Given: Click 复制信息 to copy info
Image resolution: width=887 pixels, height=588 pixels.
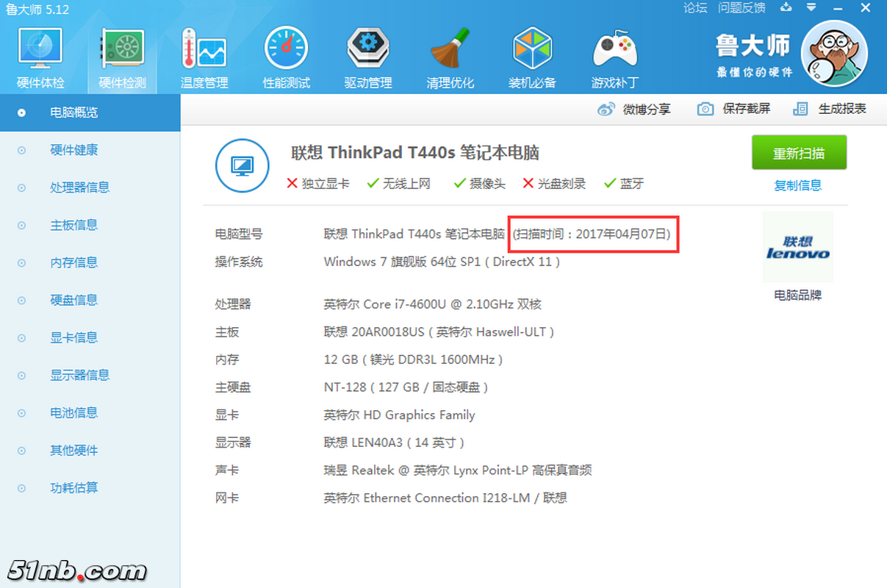Looking at the screenshot, I should click(798, 185).
